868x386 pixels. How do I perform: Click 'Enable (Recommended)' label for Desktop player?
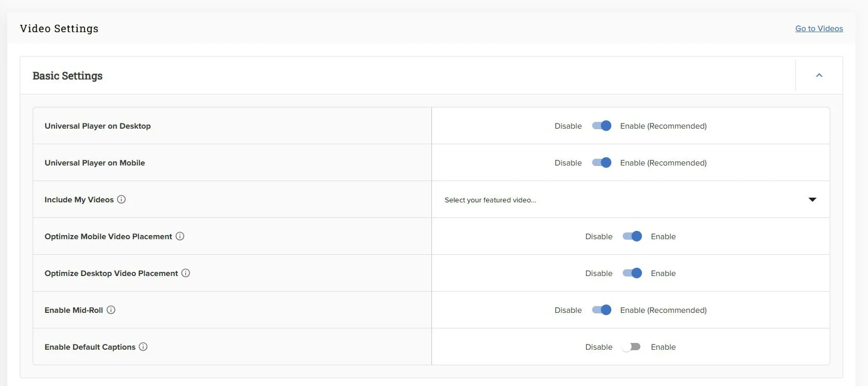[x=663, y=126]
